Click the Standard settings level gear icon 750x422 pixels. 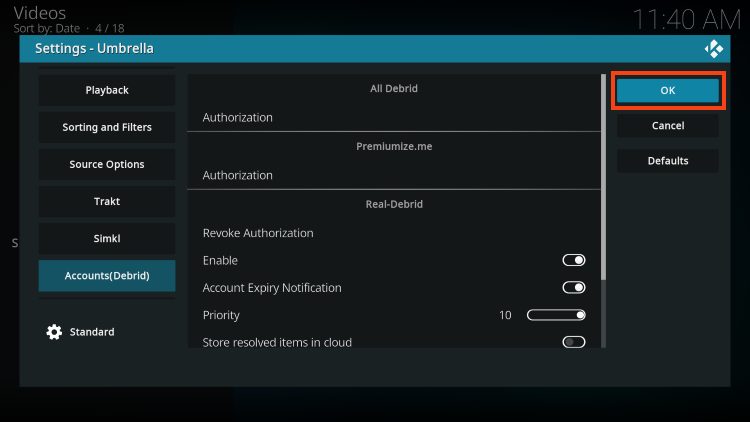[54, 332]
